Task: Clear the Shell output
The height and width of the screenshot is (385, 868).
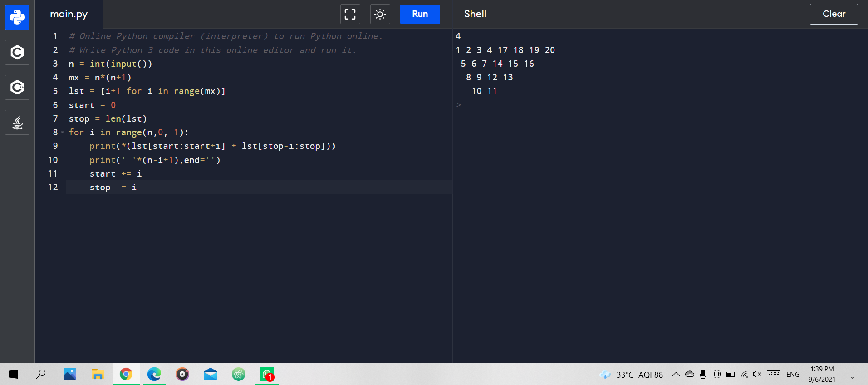Action: tap(834, 14)
